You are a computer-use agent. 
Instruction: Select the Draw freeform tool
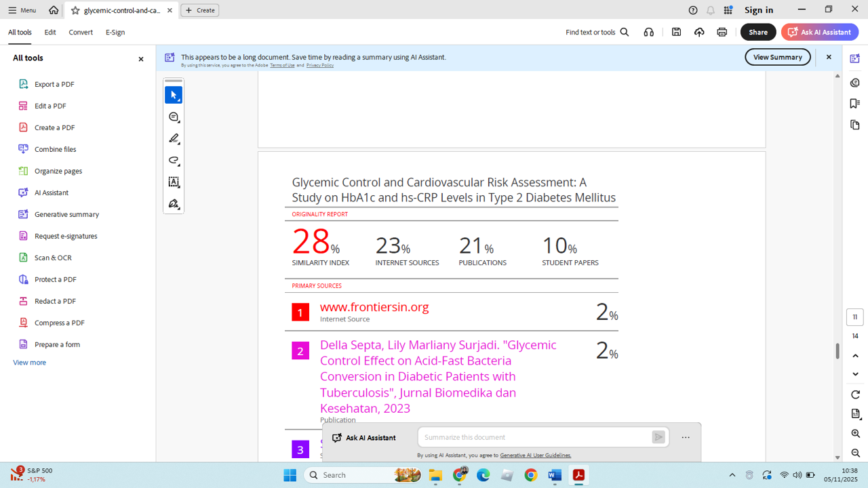point(174,161)
